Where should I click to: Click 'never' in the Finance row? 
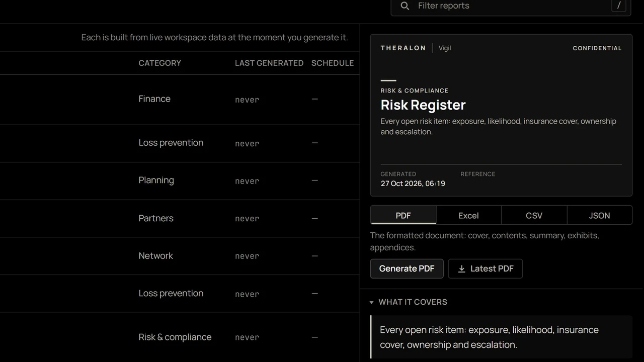click(247, 100)
